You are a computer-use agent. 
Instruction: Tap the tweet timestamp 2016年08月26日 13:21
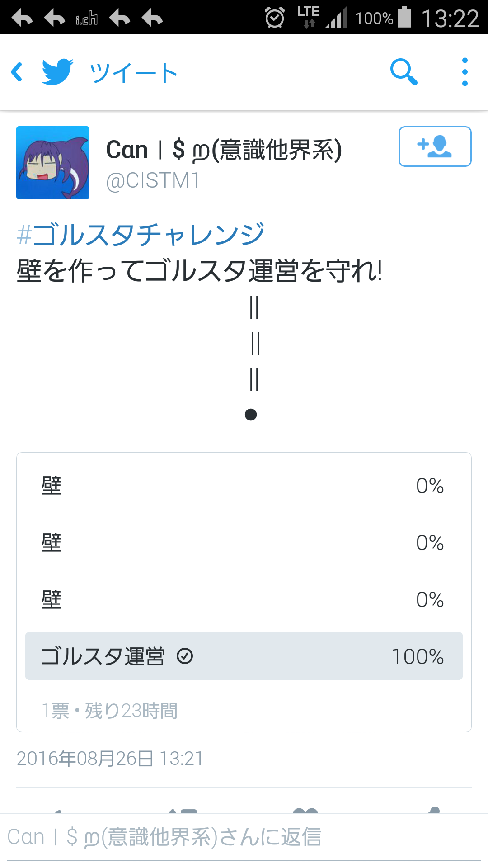pos(110,758)
